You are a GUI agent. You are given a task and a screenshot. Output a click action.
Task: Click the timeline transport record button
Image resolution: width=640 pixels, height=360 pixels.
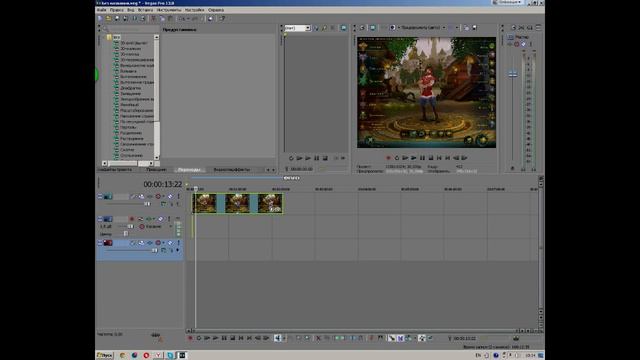coord(190,338)
